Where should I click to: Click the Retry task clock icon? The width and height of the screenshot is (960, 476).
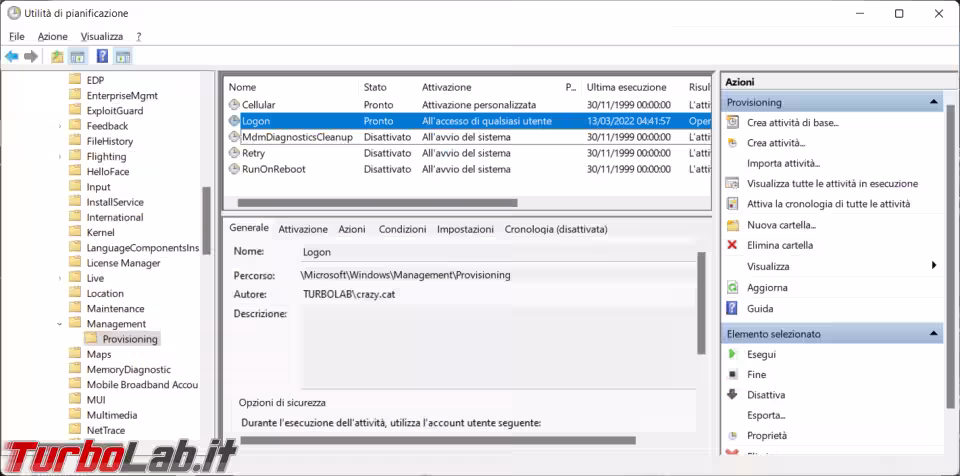(234, 153)
